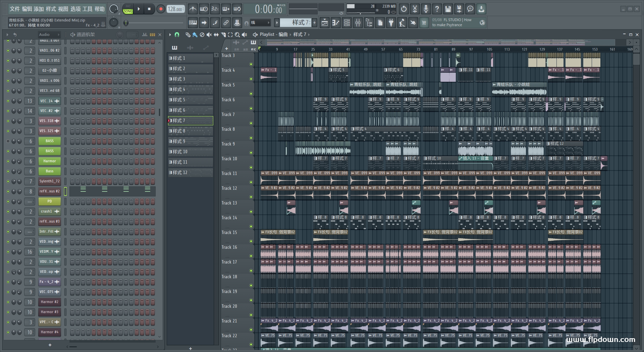Open the plugin picker plug icon

[x=391, y=23]
